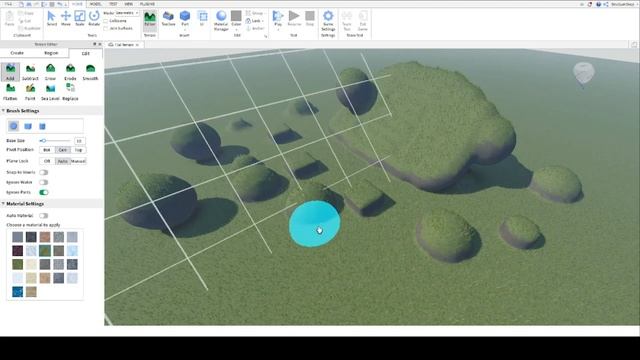Switch to the Edit tab
640x360 pixels.
coord(85,53)
